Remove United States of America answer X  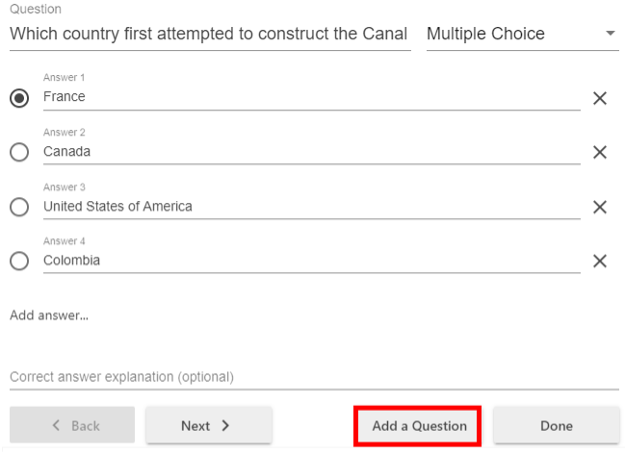(600, 207)
